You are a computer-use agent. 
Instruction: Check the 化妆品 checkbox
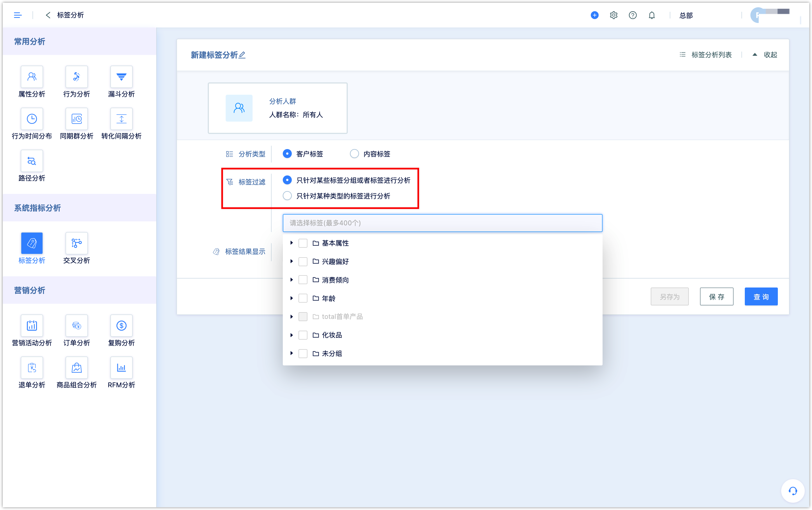pos(303,335)
